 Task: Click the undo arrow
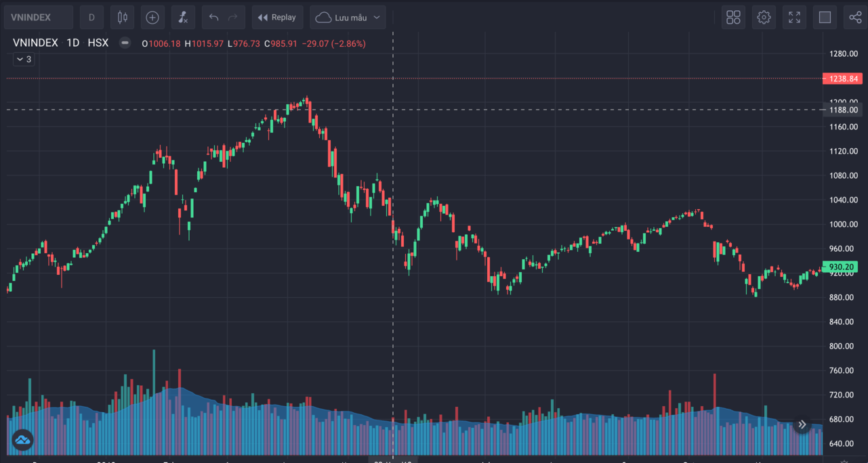pos(214,18)
